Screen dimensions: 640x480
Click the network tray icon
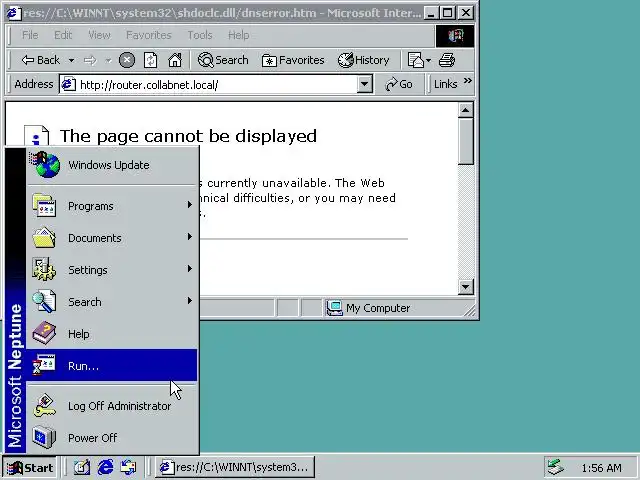coord(556,467)
